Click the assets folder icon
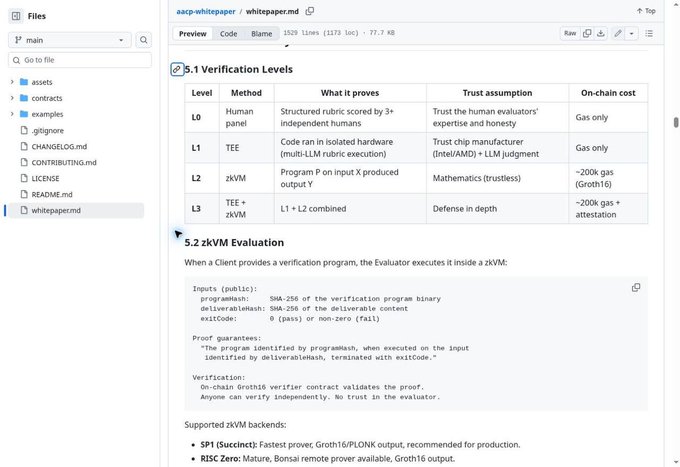 [24, 82]
